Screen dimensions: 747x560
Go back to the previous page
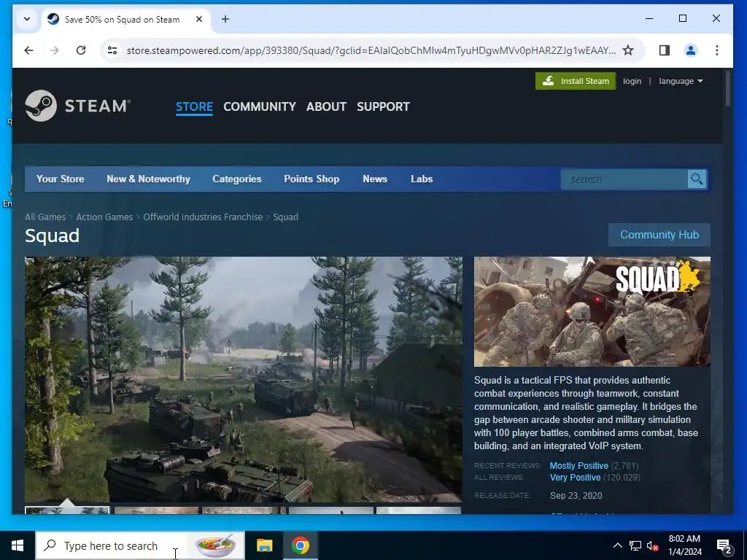28,50
